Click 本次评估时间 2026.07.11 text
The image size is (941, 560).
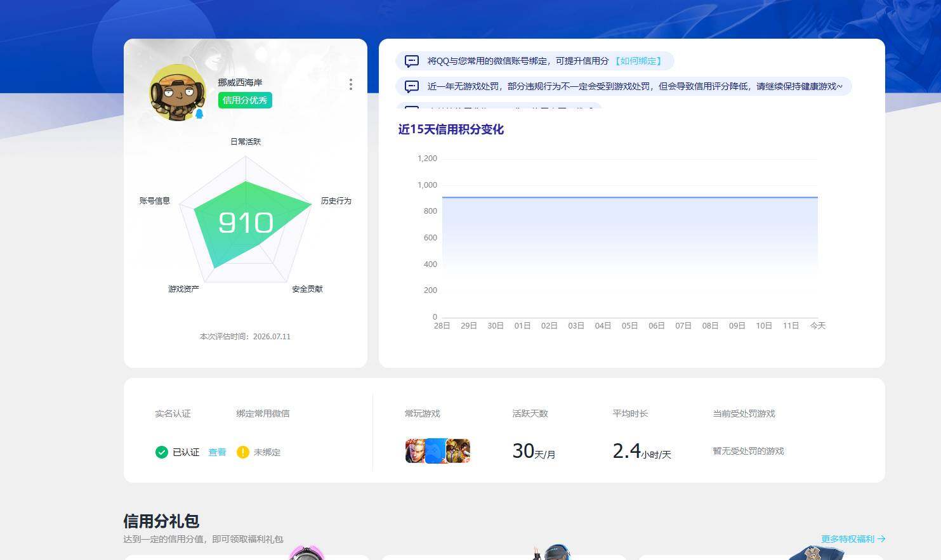(245, 337)
